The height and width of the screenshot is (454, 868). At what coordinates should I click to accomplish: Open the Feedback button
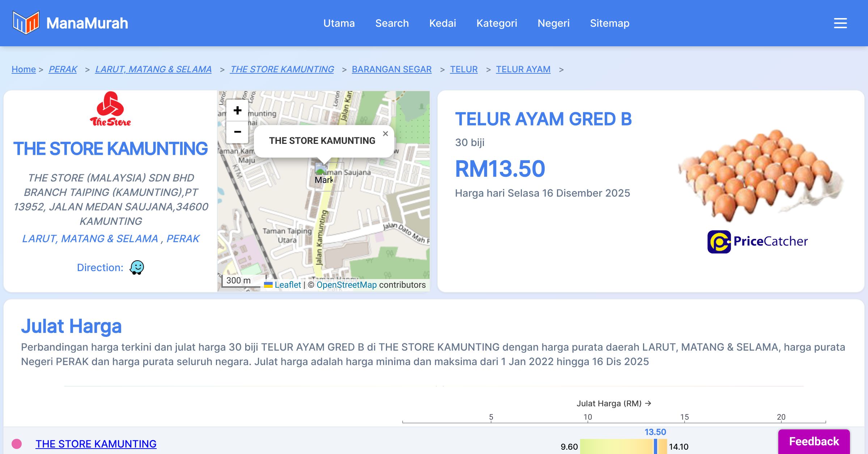pyautogui.click(x=814, y=441)
